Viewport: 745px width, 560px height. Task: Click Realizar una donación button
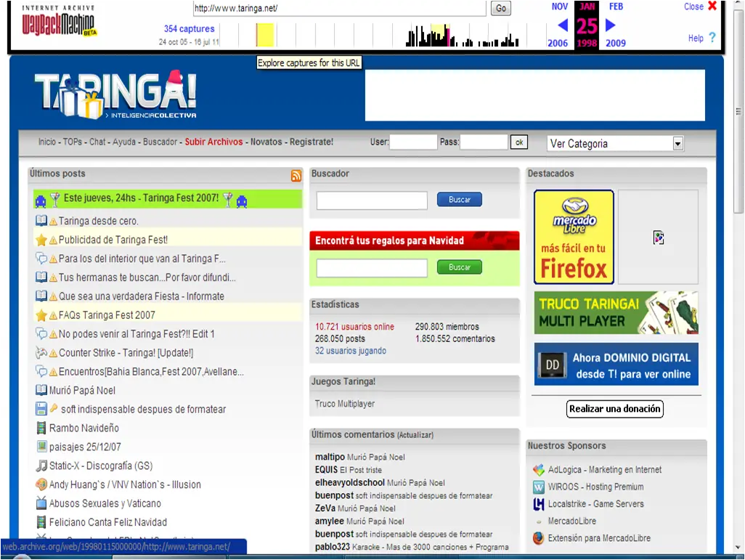click(x=615, y=409)
